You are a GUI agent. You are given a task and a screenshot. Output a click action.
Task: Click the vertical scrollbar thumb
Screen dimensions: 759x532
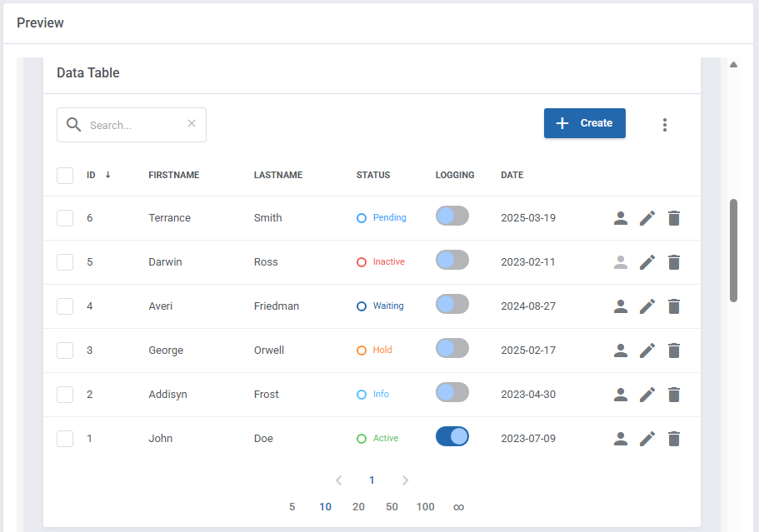733,250
